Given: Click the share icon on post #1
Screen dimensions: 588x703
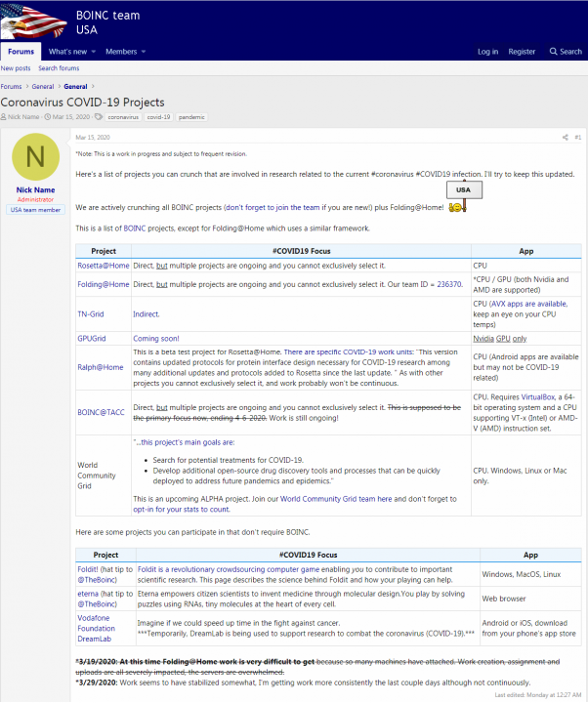Looking at the screenshot, I should click(566, 138).
